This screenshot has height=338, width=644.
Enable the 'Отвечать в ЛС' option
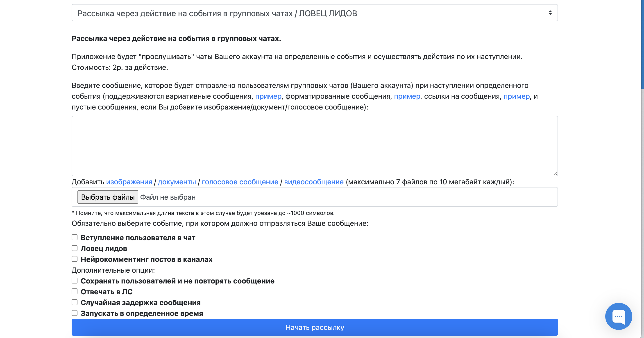(x=74, y=291)
